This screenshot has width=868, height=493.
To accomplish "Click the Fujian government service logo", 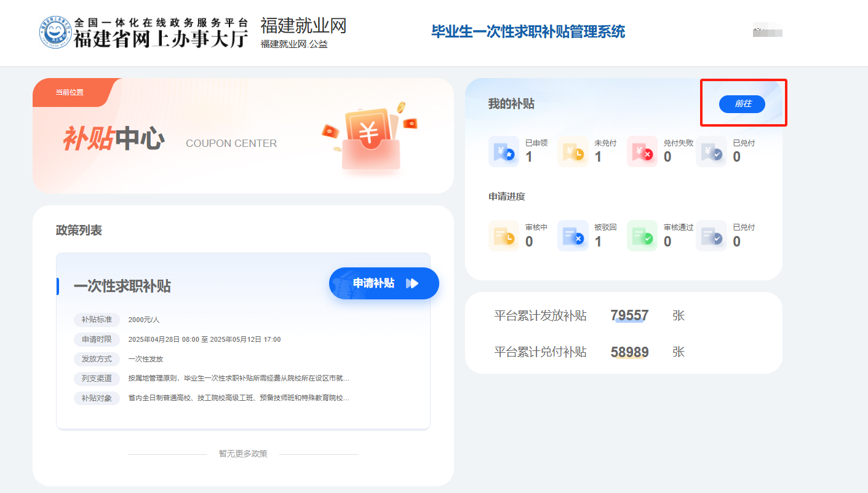I will [55, 33].
